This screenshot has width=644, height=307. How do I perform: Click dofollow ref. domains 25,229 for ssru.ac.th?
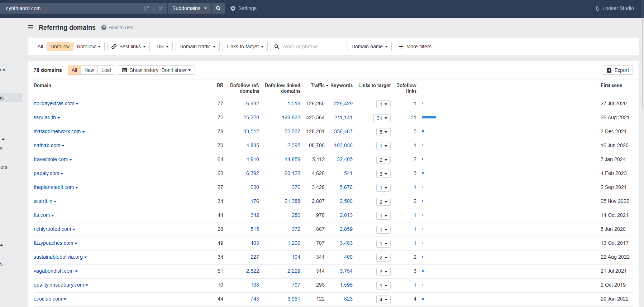point(251,117)
